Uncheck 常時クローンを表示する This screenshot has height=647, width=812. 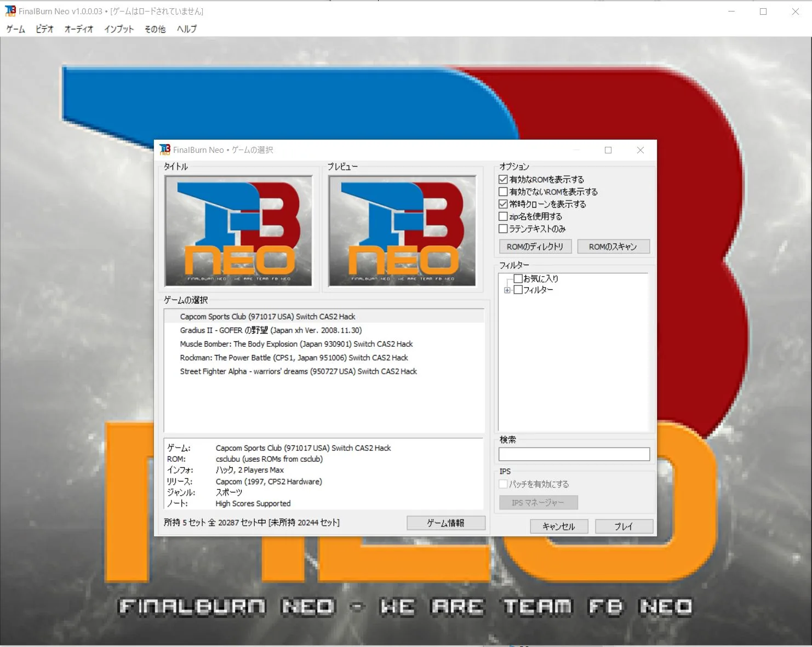click(503, 204)
